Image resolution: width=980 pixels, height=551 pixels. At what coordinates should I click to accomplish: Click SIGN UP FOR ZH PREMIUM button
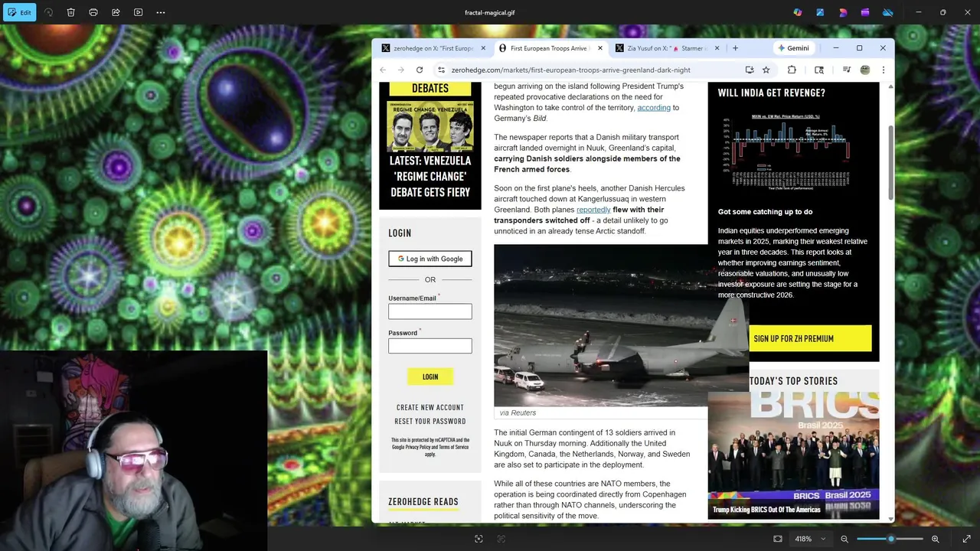pos(810,338)
